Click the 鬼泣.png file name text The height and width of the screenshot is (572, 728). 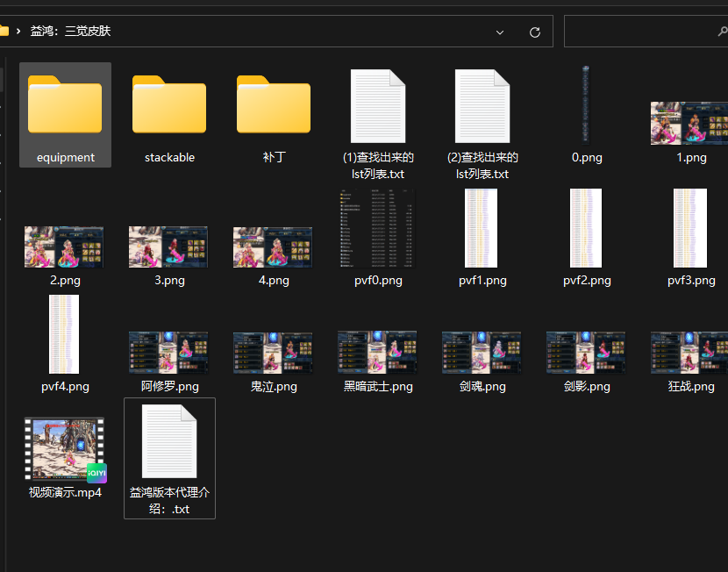(274, 387)
